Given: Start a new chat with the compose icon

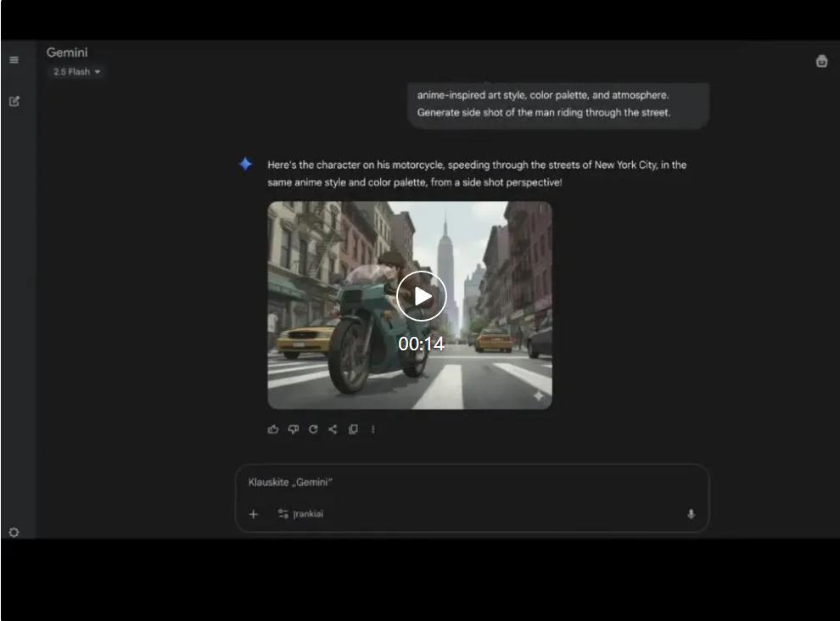Looking at the screenshot, I should (x=14, y=101).
